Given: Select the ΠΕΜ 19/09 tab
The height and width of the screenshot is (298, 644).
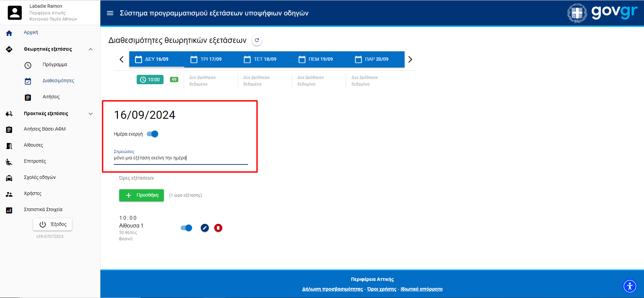Looking at the screenshot, I should [x=316, y=59].
